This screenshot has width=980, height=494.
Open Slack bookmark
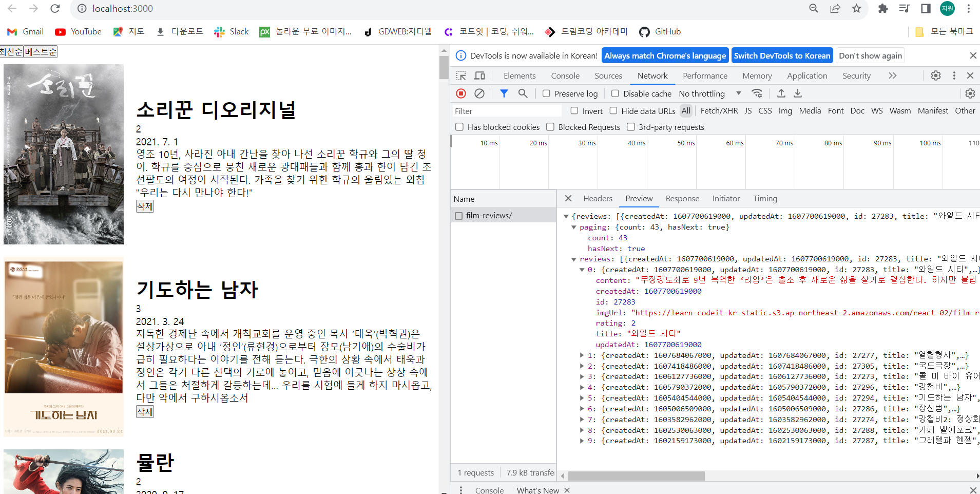coord(232,32)
